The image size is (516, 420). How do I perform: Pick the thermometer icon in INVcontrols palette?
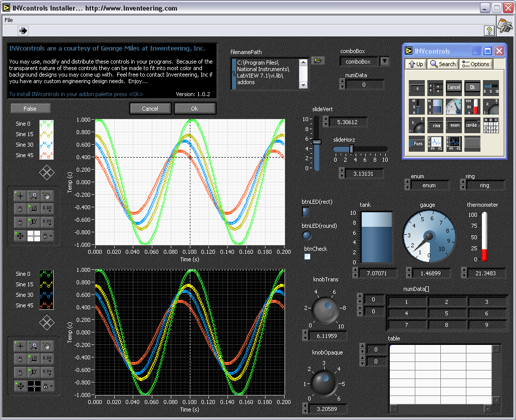pos(472,107)
